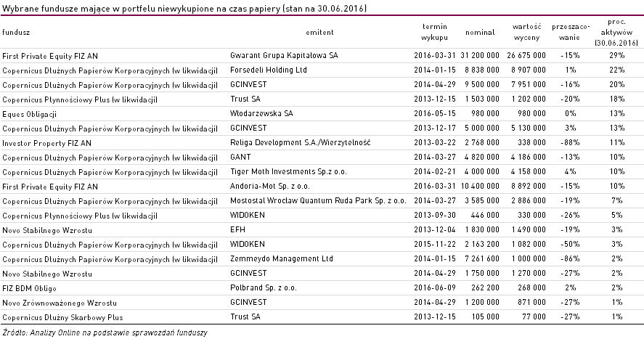
Task: Select the fund name in the EFH row
Action: tap(46, 230)
